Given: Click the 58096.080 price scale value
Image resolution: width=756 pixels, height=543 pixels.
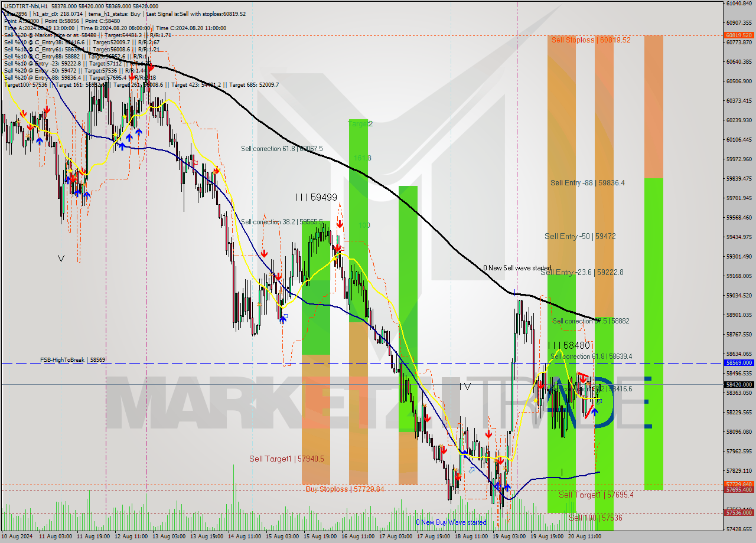Looking at the screenshot, I should [739, 431].
